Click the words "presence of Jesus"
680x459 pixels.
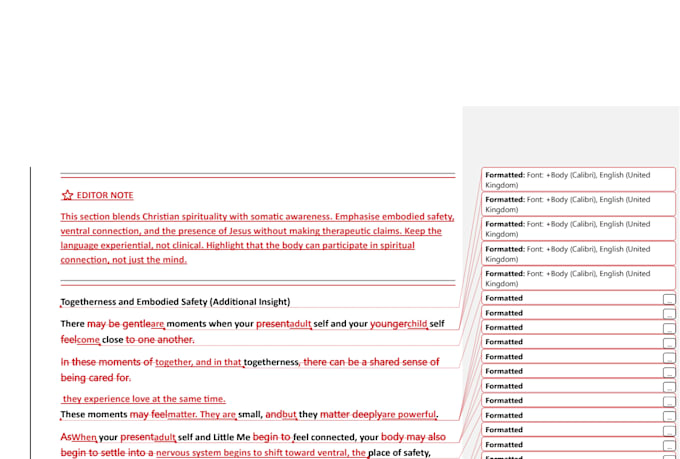click(x=215, y=231)
